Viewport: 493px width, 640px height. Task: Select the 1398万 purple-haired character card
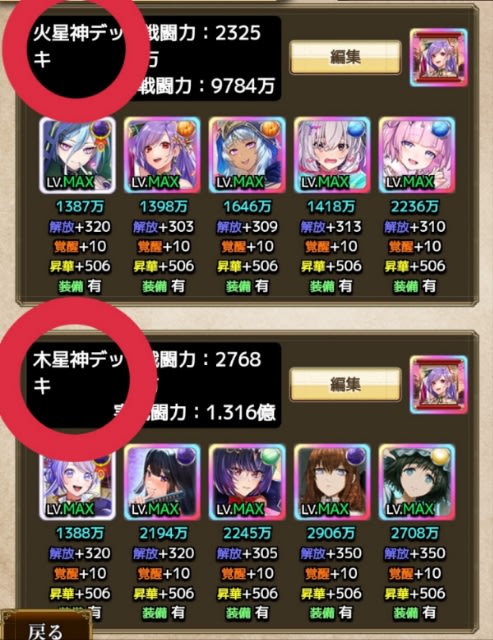162,155
